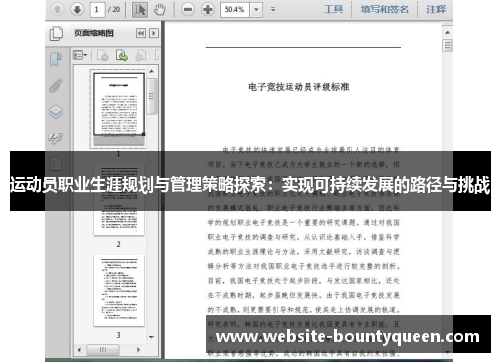
Task: Click the page number field showing 1
Action: (x=97, y=9)
